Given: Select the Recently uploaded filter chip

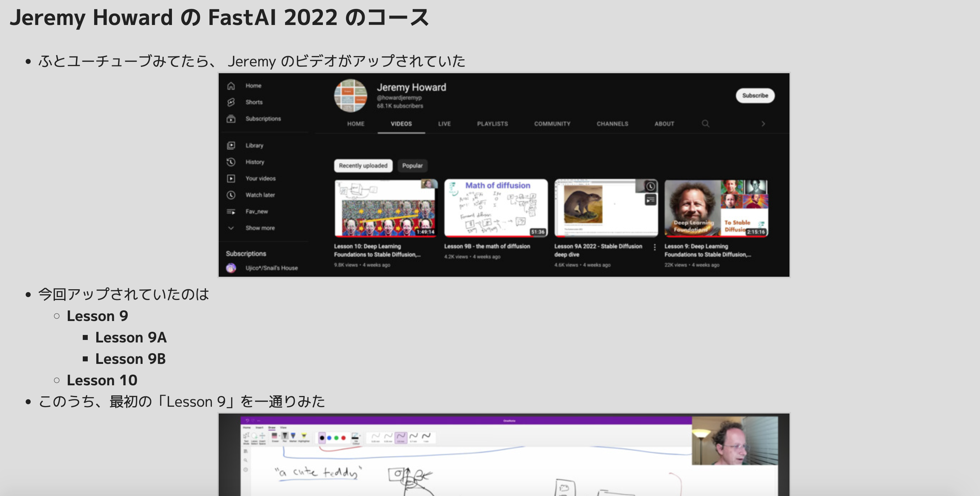Looking at the screenshot, I should tap(363, 166).
